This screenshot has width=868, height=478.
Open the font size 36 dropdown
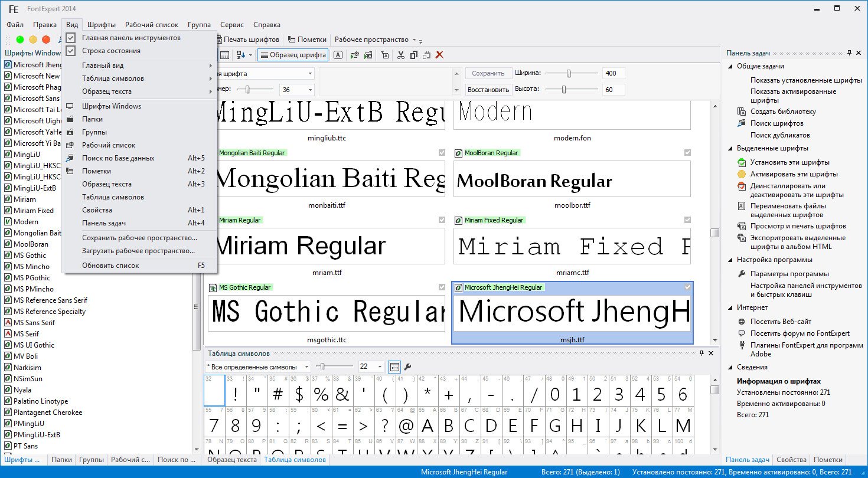(x=311, y=90)
